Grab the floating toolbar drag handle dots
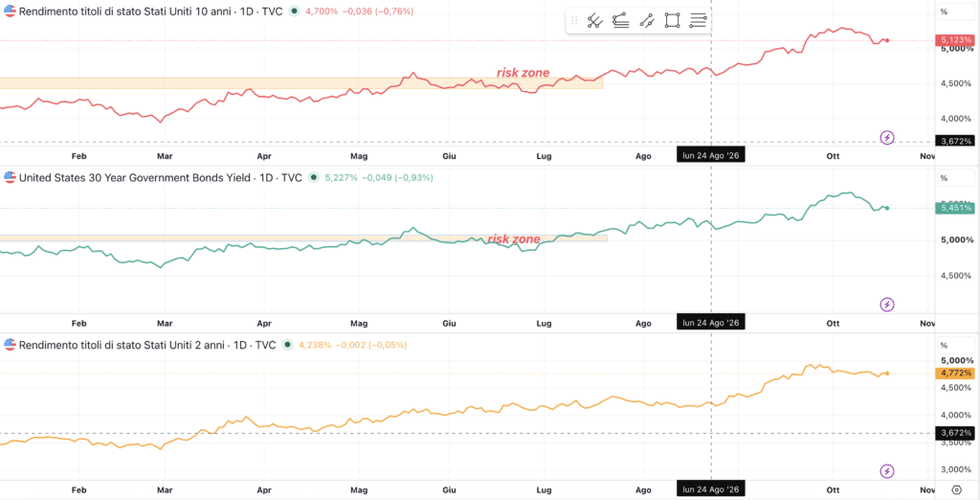 [574, 21]
